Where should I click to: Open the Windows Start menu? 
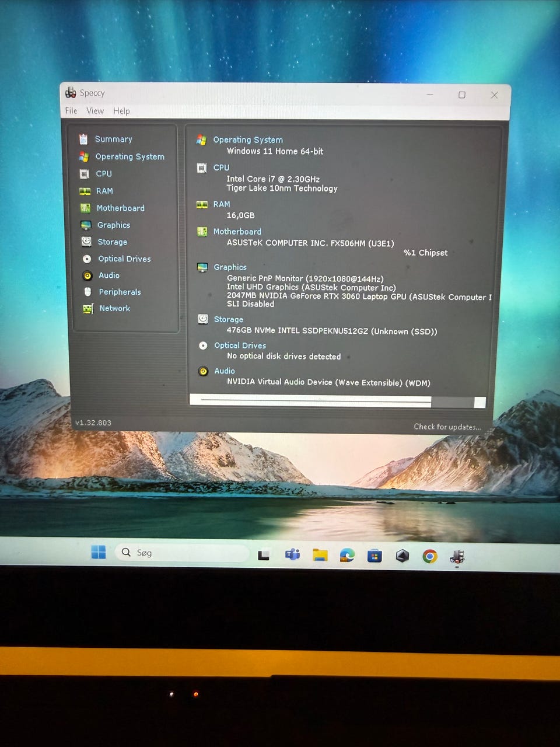click(x=99, y=552)
